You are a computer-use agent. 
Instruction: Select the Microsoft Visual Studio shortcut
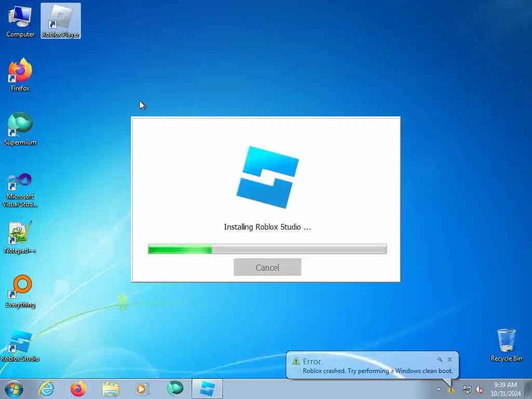[x=20, y=190]
